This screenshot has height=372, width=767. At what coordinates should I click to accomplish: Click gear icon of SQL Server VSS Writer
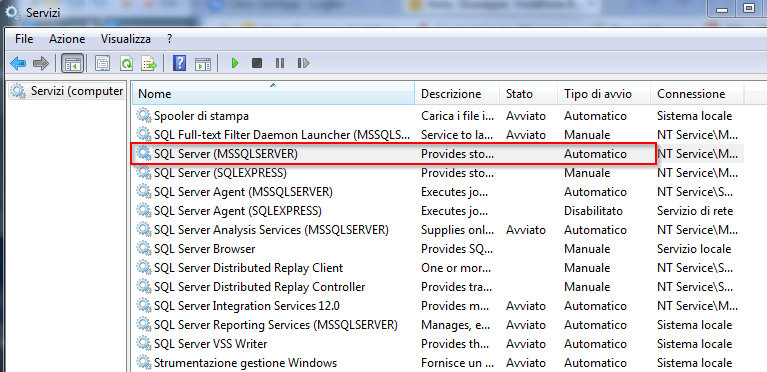[143, 344]
